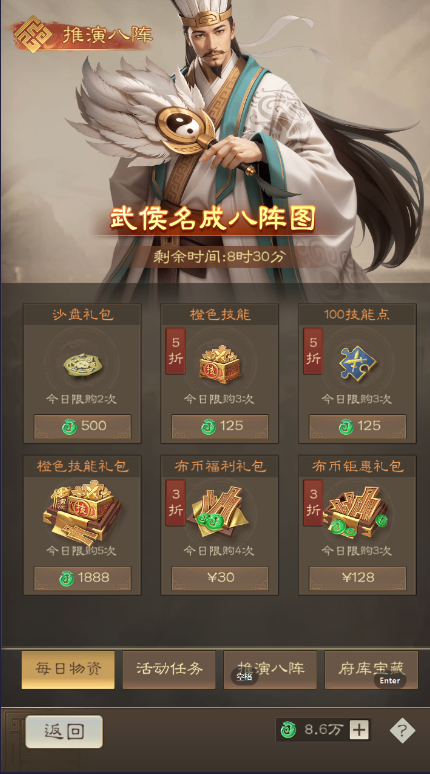Go to the 推演八阵 tab
This screenshot has height=774, width=430.
270,669
